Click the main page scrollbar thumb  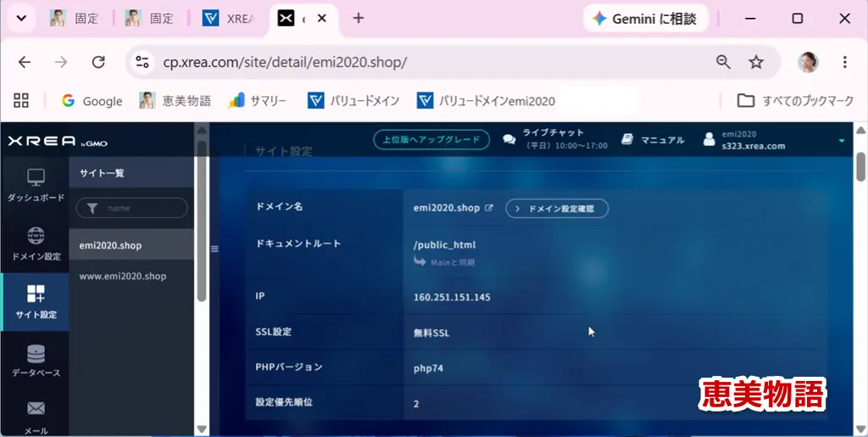[861, 166]
